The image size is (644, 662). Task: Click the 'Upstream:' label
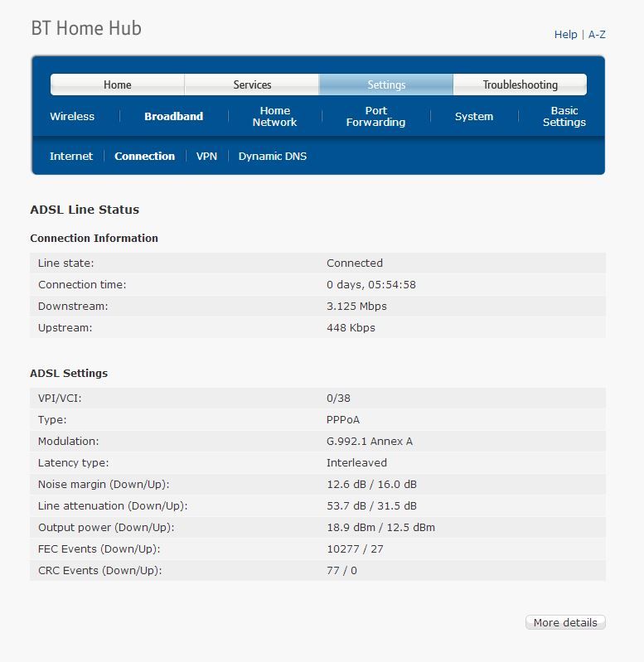[x=65, y=327]
